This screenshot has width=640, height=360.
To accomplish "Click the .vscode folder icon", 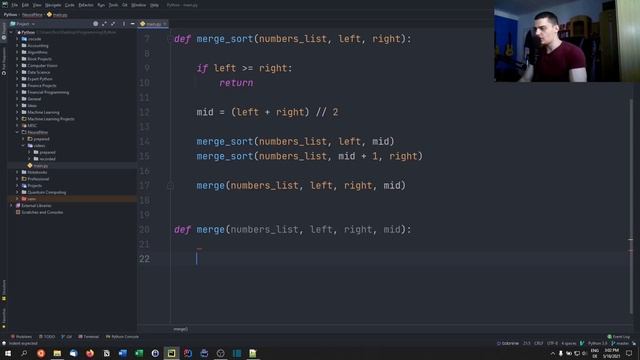I will click(24, 39).
